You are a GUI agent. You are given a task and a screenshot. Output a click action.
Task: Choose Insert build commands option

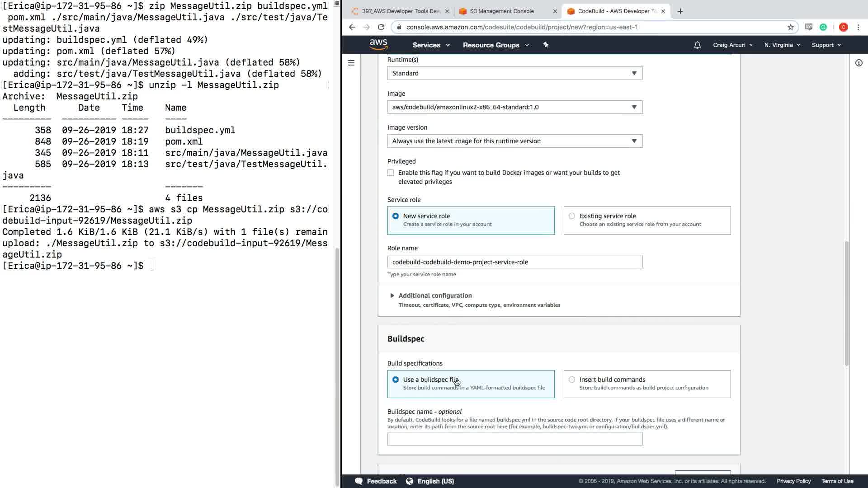tap(572, 380)
